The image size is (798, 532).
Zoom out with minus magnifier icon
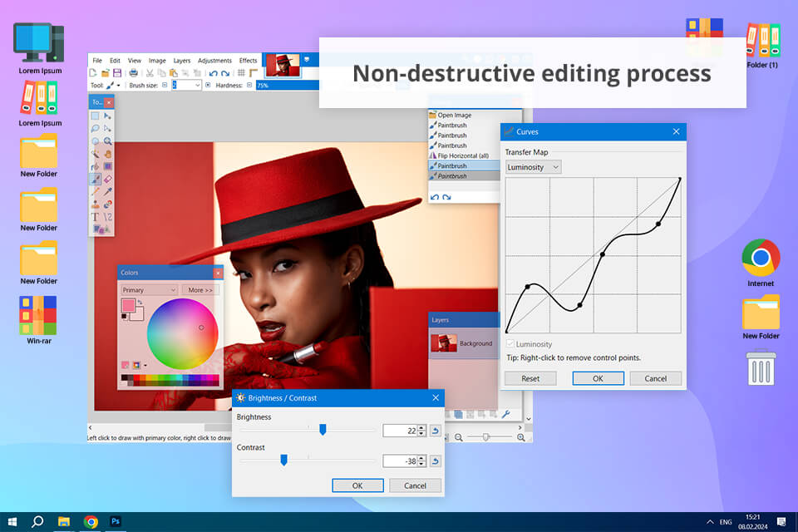click(459, 437)
